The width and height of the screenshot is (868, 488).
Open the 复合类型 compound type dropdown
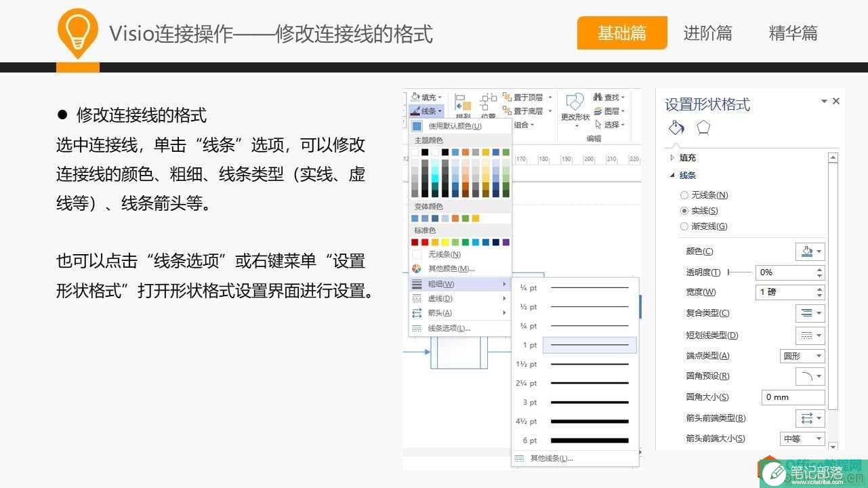[x=810, y=313]
